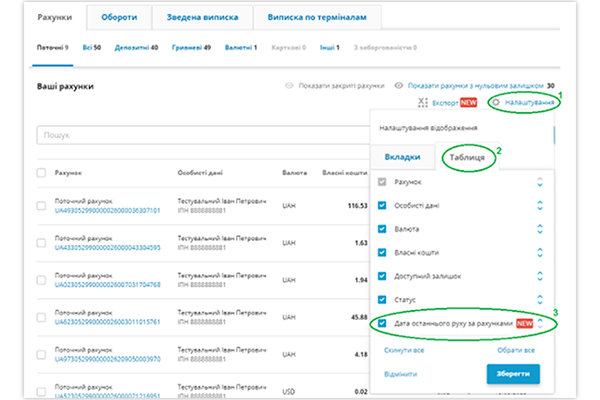Switch to the Вкладки settings tab
The width and height of the screenshot is (600, 400).
403,157
